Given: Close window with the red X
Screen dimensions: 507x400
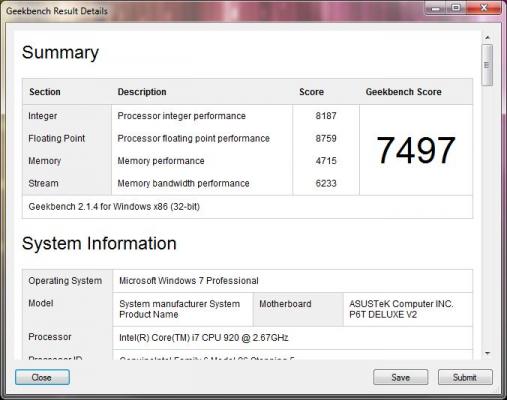Looking at the screenshot, I should point(484,8).
